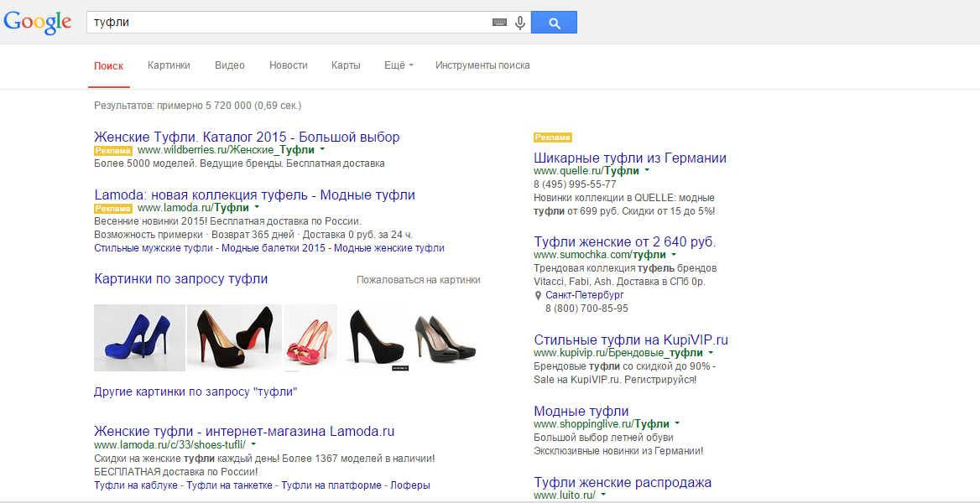Open the blue high heels thumbnail
Viewport: 980px width, 503px height.
click(x=139, y=338)
